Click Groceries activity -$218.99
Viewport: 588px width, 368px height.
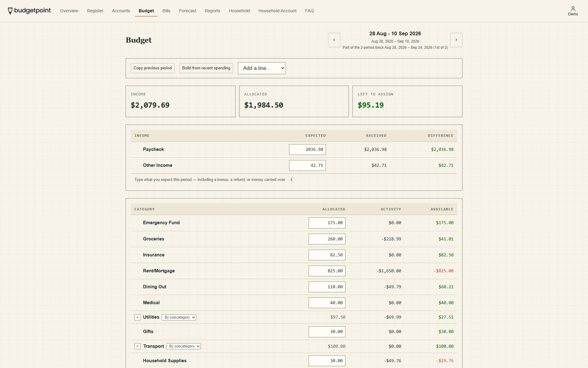coord(391,239)
